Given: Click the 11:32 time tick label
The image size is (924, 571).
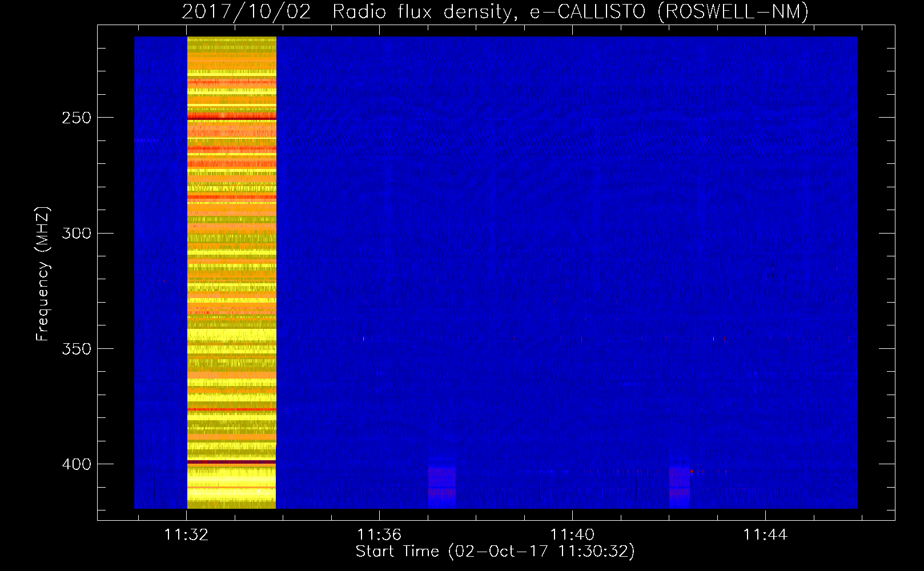Looking at the screenshot, I should coord(187,534).
